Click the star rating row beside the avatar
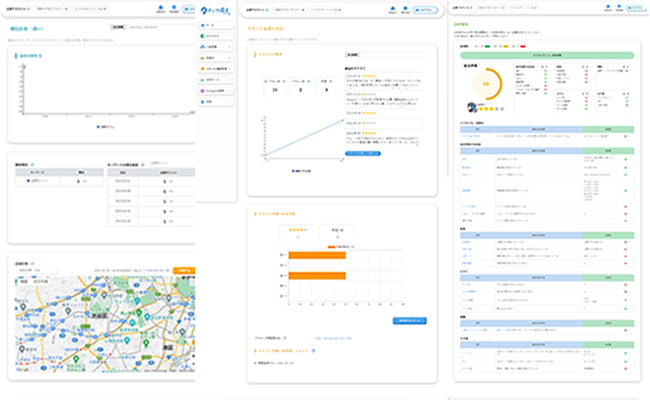Image resolution: width=650 pixels, height=400 pixels. tap(491, 109)
